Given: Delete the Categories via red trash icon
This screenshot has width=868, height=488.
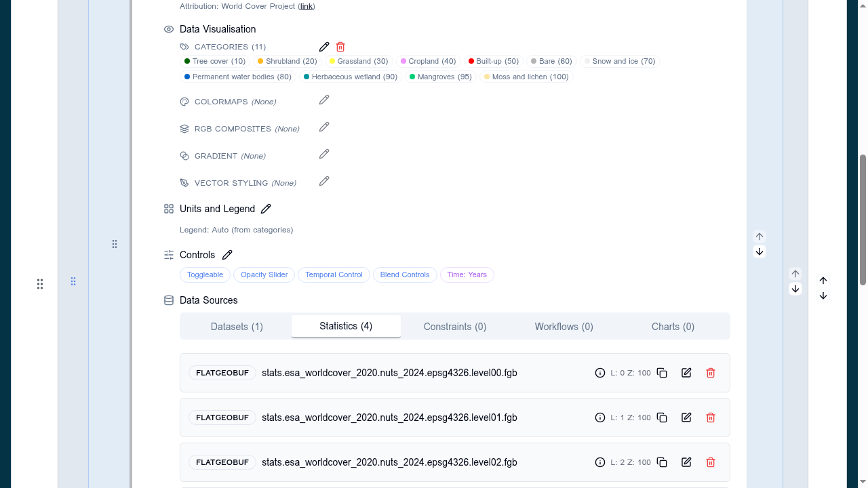Looking at the screenshot, I should (x=340, y=47).
